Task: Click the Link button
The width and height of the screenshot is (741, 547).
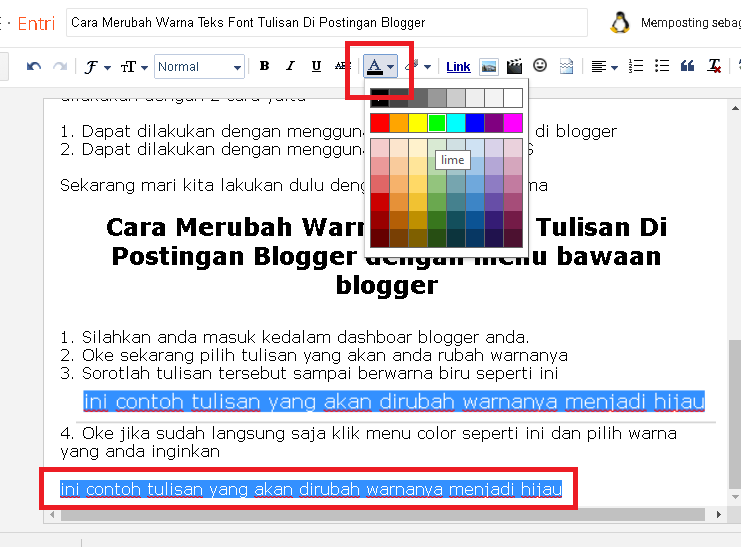Action: coord(458,67)
